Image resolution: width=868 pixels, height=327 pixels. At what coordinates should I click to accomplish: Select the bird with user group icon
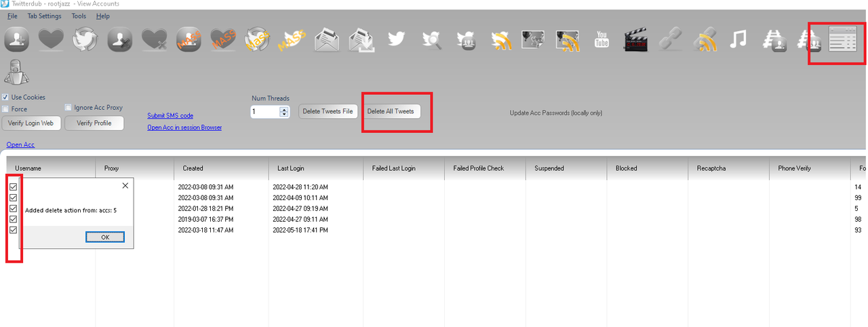pyautogui.click(x=466, y=39)
